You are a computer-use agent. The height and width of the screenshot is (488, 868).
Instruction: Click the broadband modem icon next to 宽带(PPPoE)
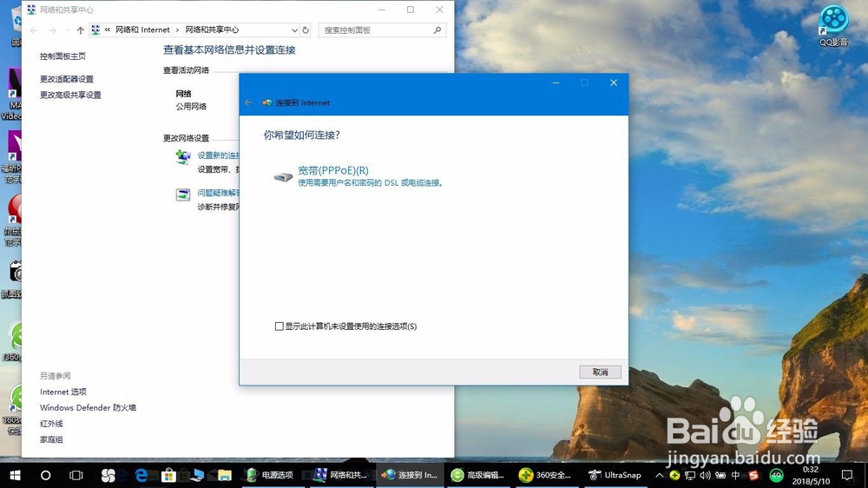pyautogui.click(x=283, y=176)
